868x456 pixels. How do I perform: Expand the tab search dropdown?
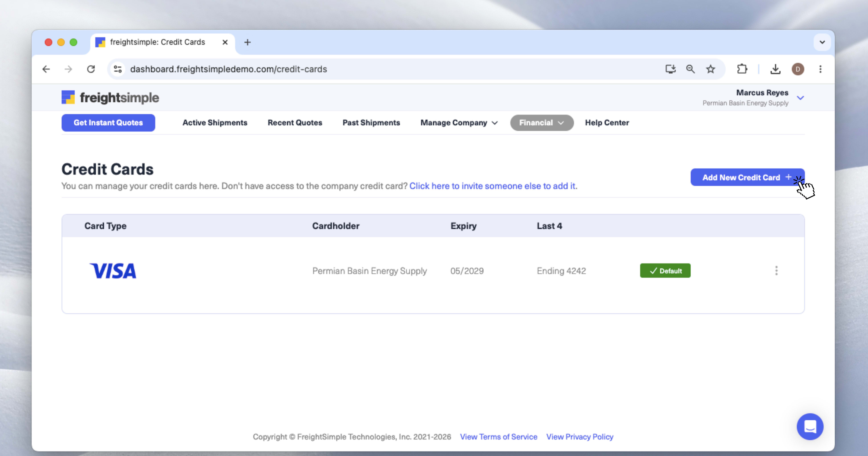[x=822, y=42]
